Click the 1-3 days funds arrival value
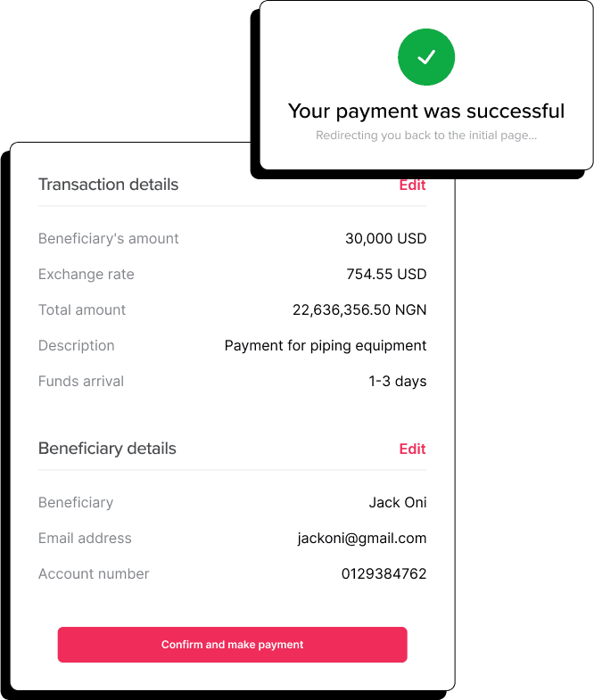This screenshot has width=594, height=700. (398, 381)
